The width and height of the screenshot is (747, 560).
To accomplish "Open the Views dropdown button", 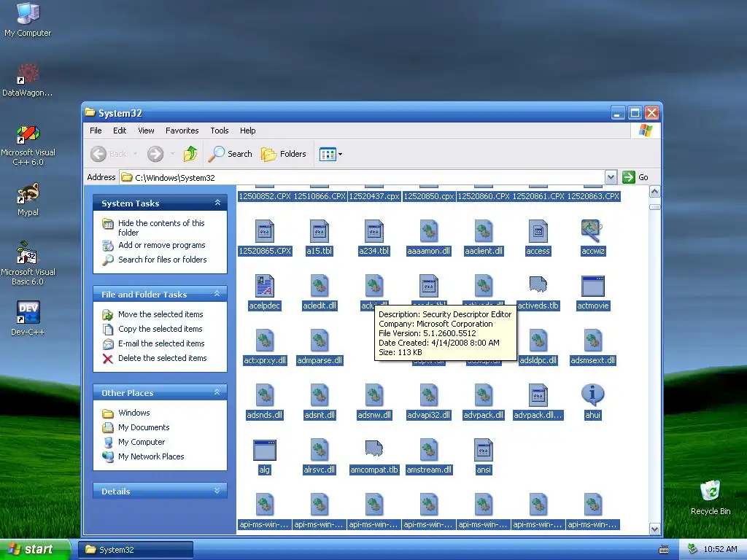I will 330,154.
